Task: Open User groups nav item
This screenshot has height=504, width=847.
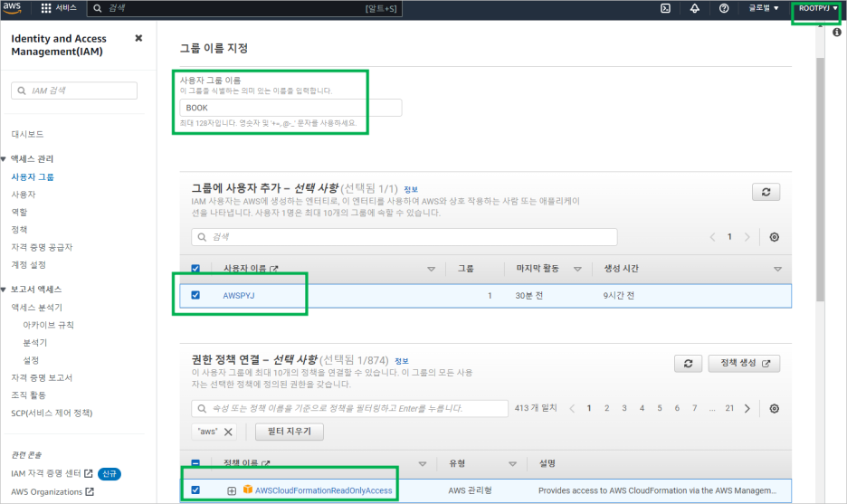Action: (33, 176)
